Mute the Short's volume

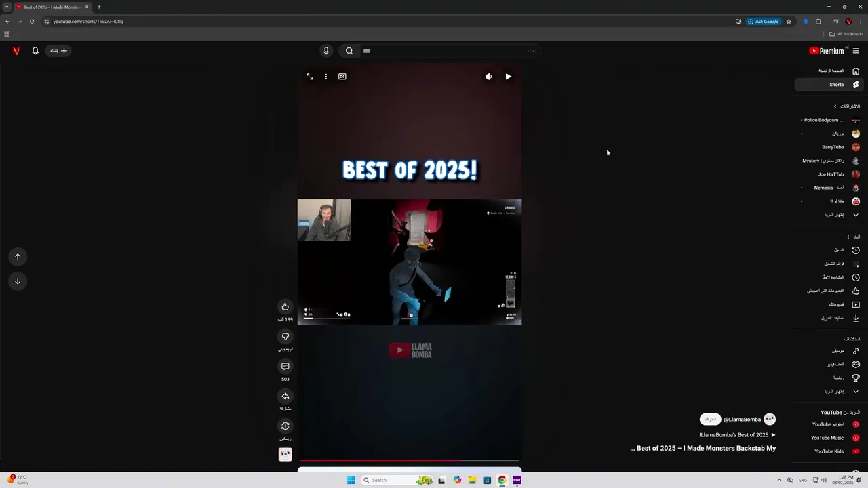pyautogui.click(x=488, y=77)
